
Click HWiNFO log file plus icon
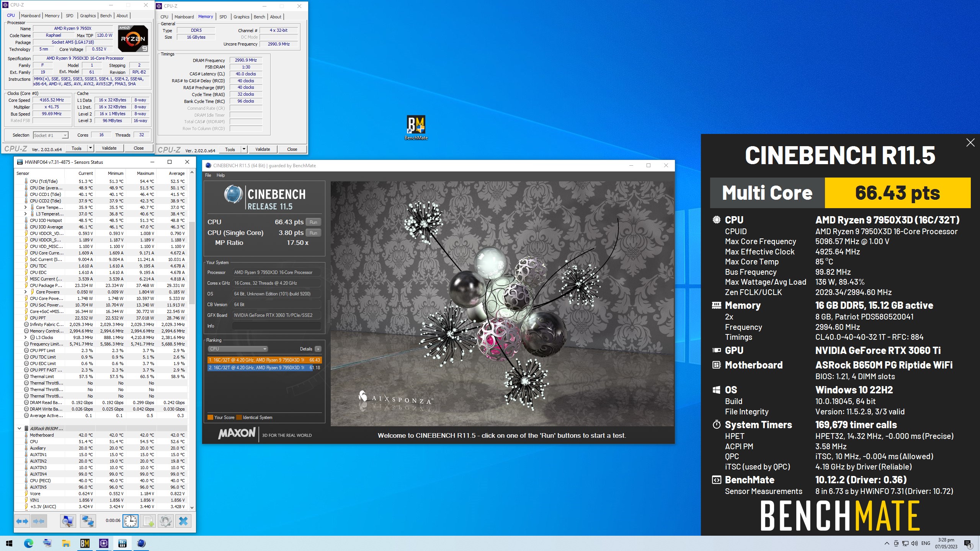[x=149, y=521]
